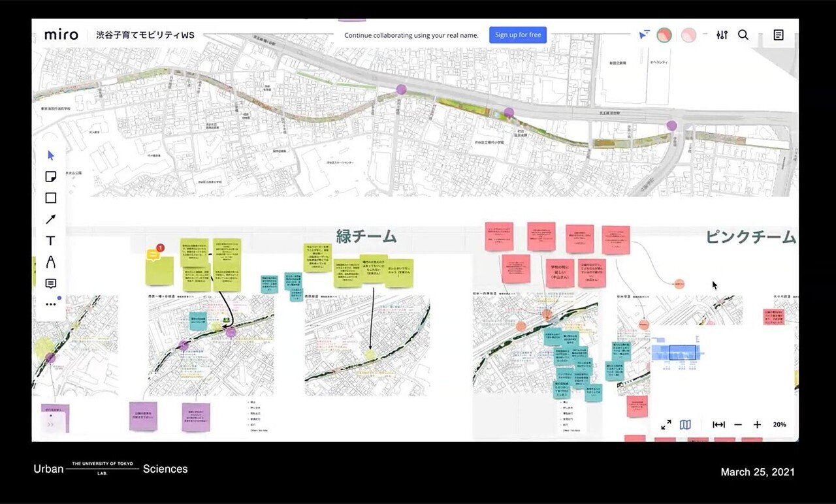Viewport: 836px width, 504px height.
Task: Choose the Arrow connection line tool
Action: tap(51, 219)
